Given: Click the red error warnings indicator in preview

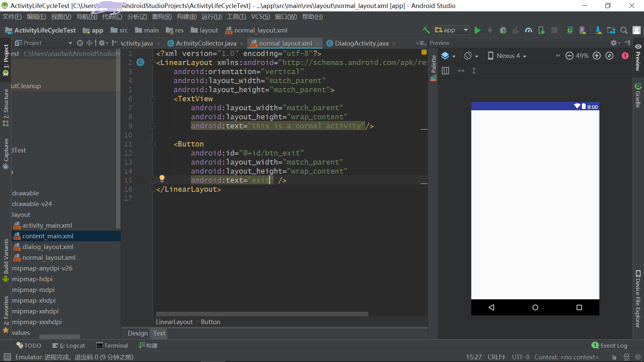Looking at the screenshot, I should pyautogui.click(x=625, y=56).
